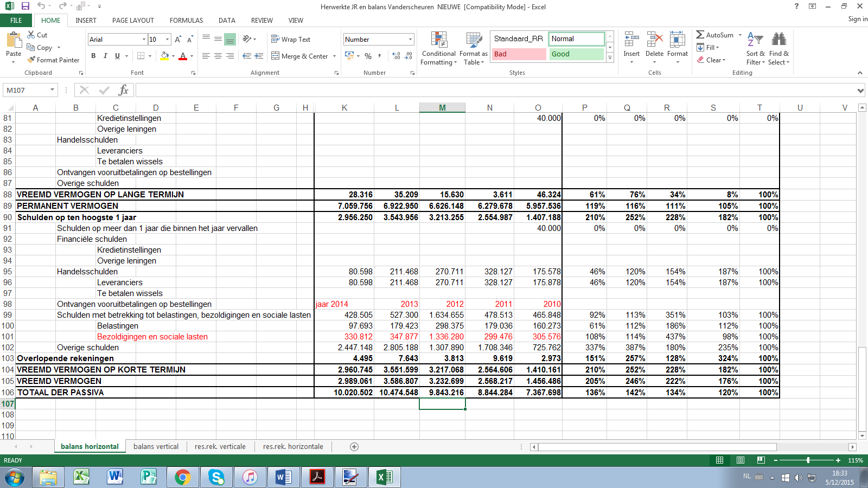Open Conditional Formatting in the ribbon

pos(439,48)
